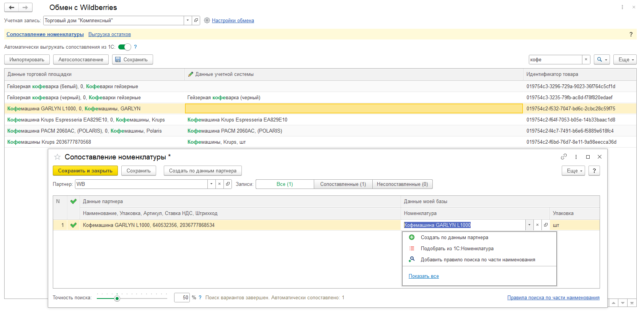Open the selected Учетная запись in a new form
This screenshot has height=315, width=644.
click(x=196, y=20)
